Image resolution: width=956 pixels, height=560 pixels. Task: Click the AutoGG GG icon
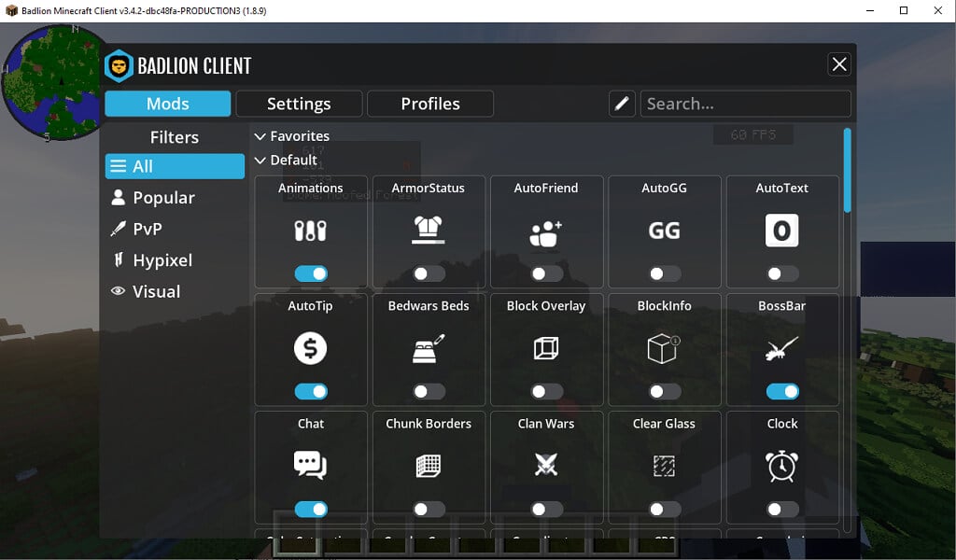pos(664,231)
